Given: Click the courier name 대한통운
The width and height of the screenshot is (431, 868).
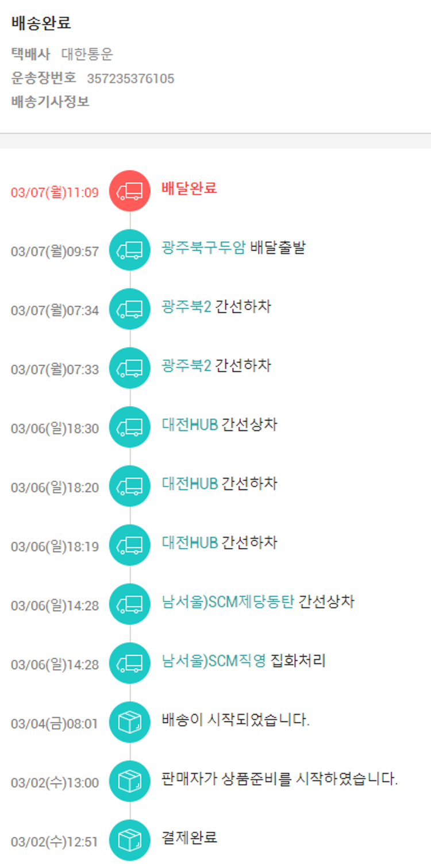Looking at the screenshot, I should tap(87, 55).
